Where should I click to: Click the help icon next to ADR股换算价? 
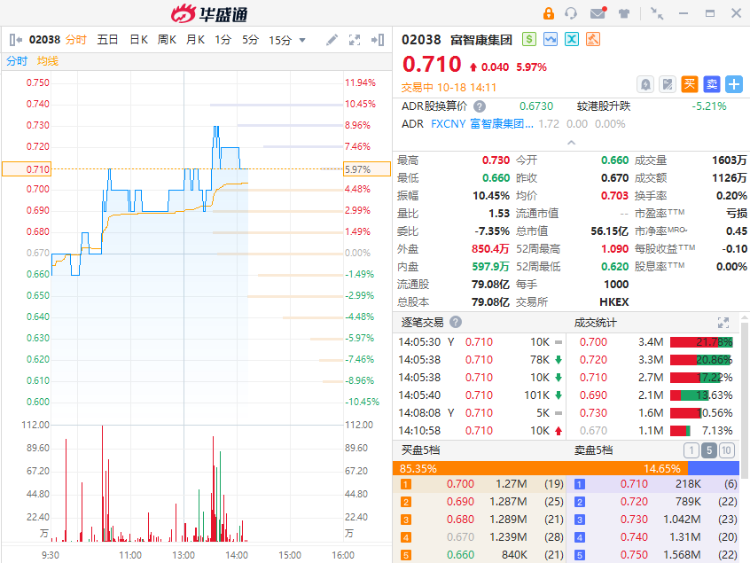click(479, 106)
